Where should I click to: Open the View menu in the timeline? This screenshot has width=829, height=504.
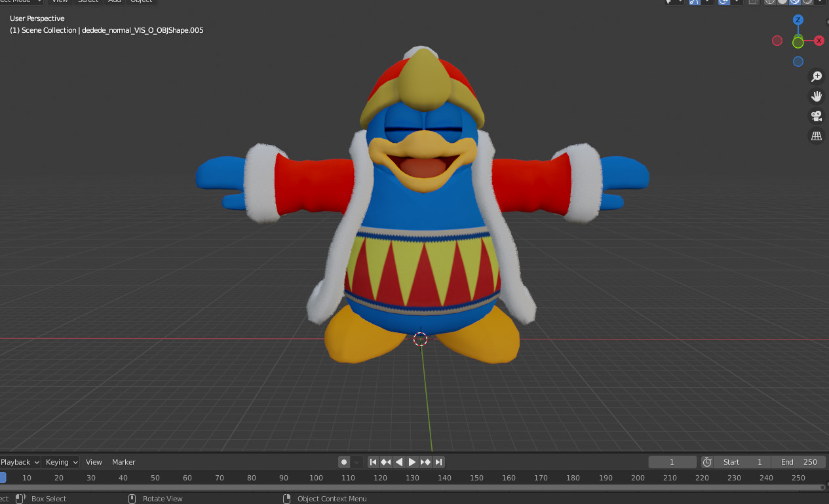(94, 462)
